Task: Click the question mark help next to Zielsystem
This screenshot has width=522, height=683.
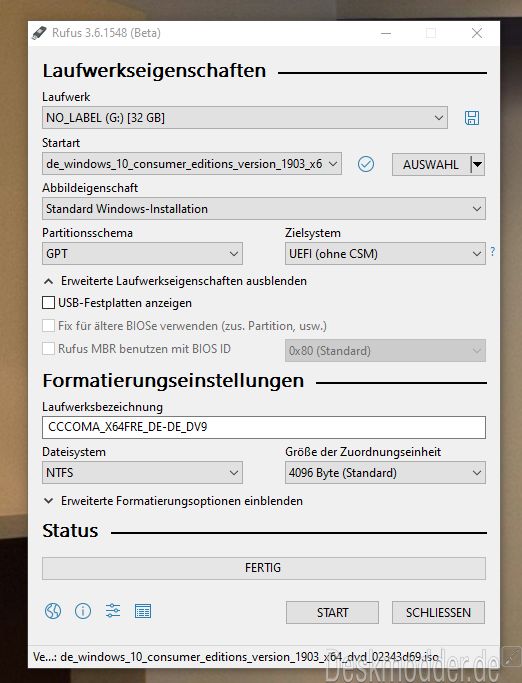Action: click(x=492, y=251)
